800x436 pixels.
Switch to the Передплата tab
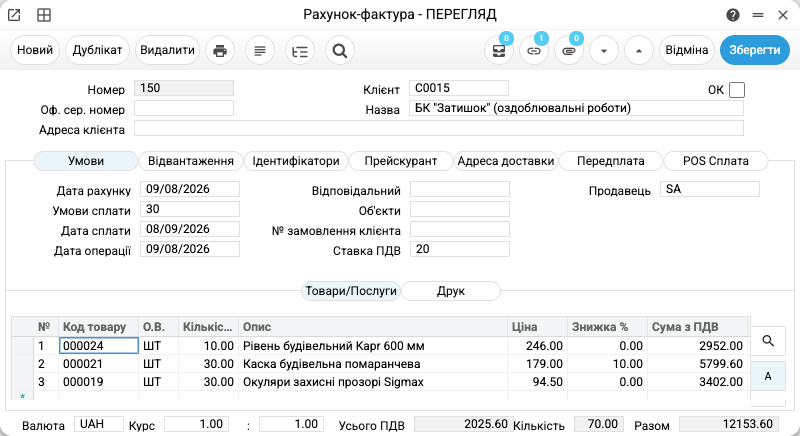[x=611, y=161]
